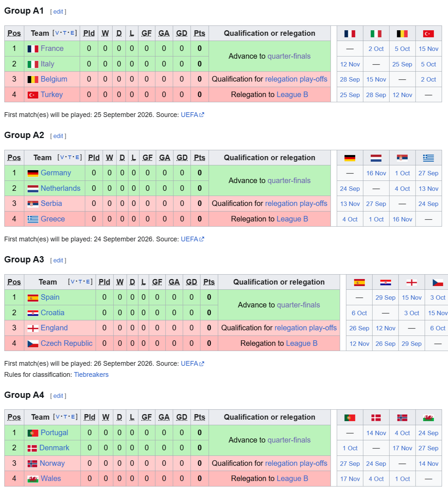Click the England flag in the Group A3 fixtures header
Screen dimensions: 448x492
[x=411, y=282]
